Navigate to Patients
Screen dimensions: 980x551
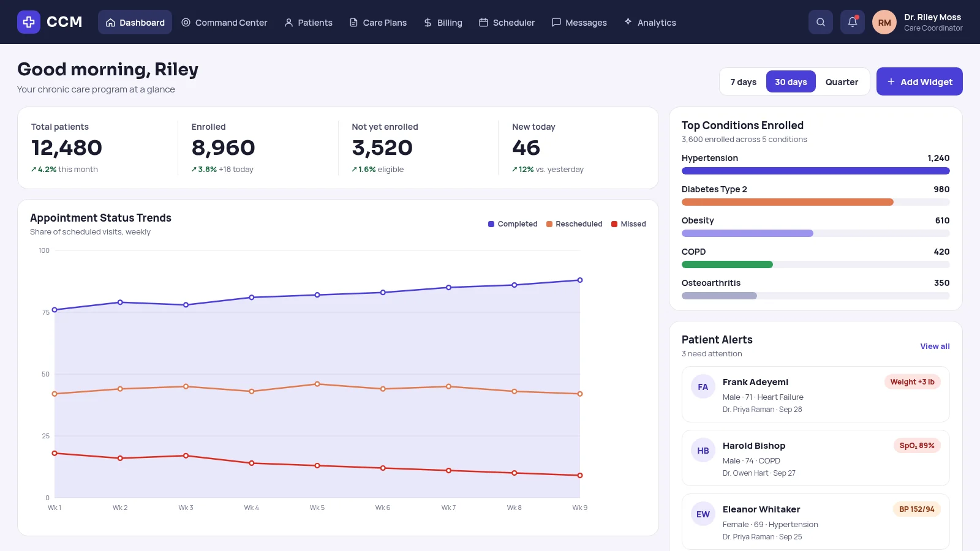click(308, 22)
